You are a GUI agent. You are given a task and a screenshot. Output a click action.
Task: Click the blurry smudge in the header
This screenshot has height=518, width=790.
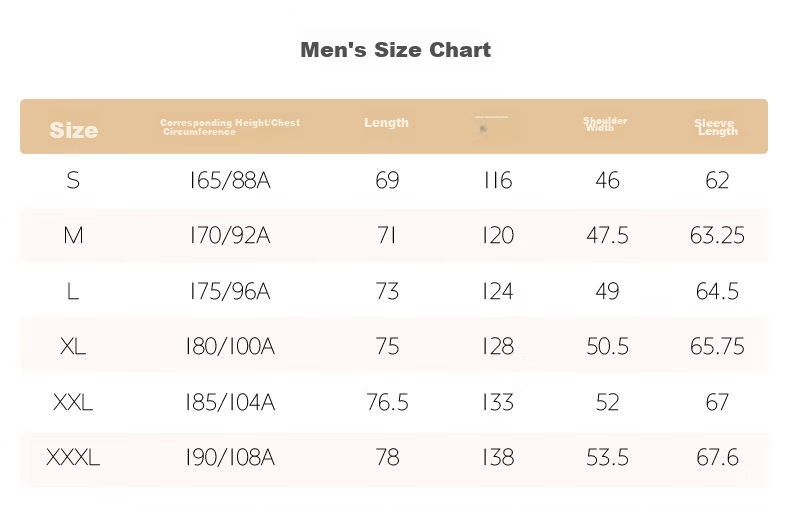[x=483, y=129]
